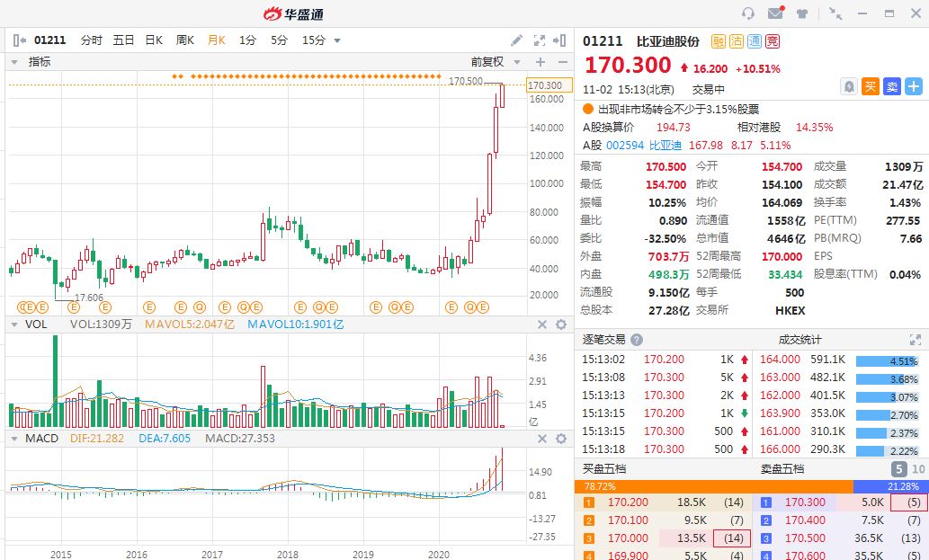Open MACD indicator settings gear
This screenshot has width=929, height=560.
561,439
